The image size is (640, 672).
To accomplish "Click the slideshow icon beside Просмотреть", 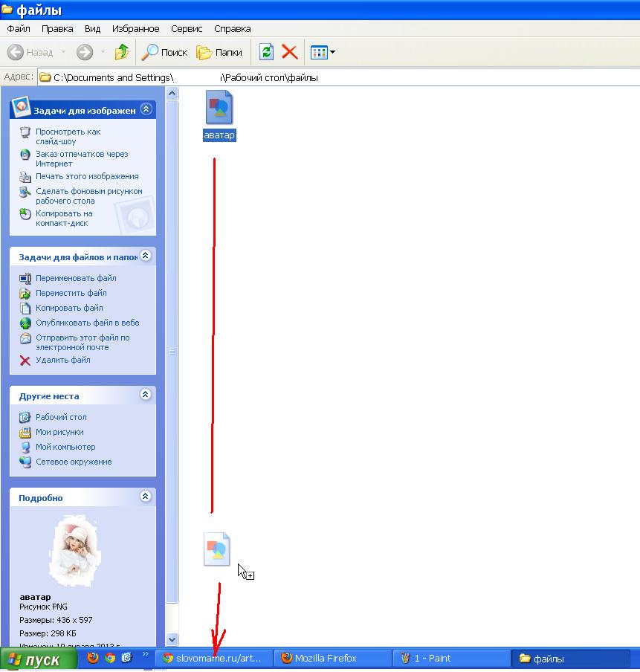I will pyautogui.click(x=25, y=132).
